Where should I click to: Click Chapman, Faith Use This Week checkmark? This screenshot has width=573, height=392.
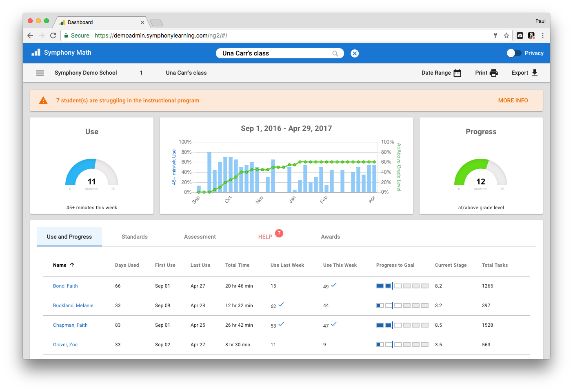334,324
